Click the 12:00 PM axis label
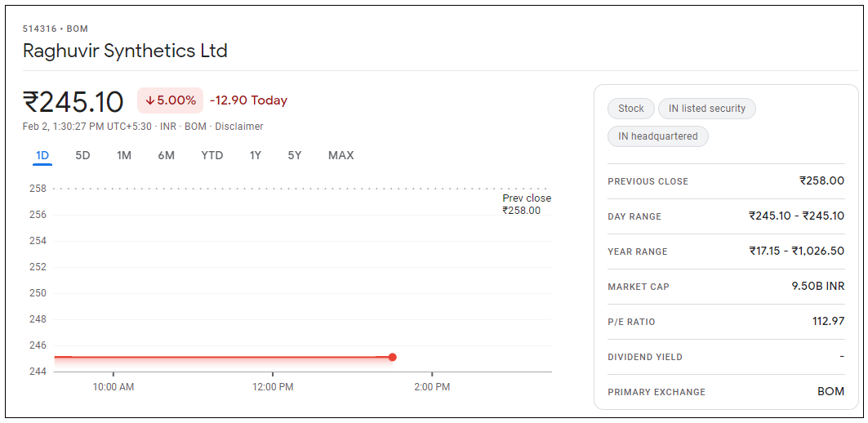The image size is (868, 423). (x=273, y=387)
